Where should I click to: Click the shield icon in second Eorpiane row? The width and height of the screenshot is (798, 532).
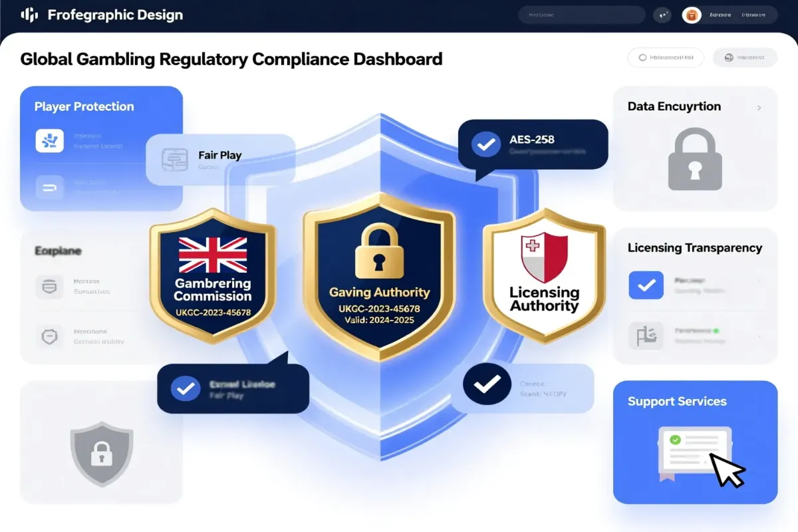(49, 336)
